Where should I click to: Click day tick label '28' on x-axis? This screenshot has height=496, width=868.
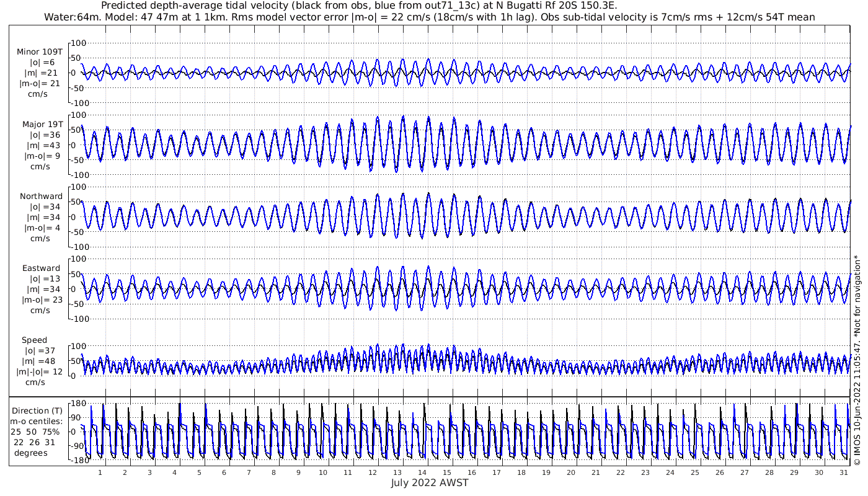769,472
